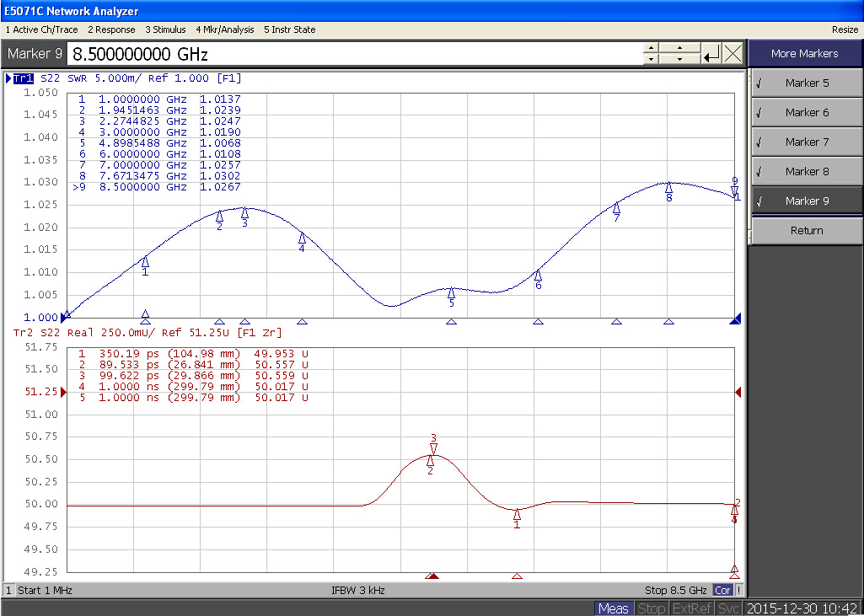
Task: Click the filled blue marker 9 triangle on axis
Action: coord(735,319)
